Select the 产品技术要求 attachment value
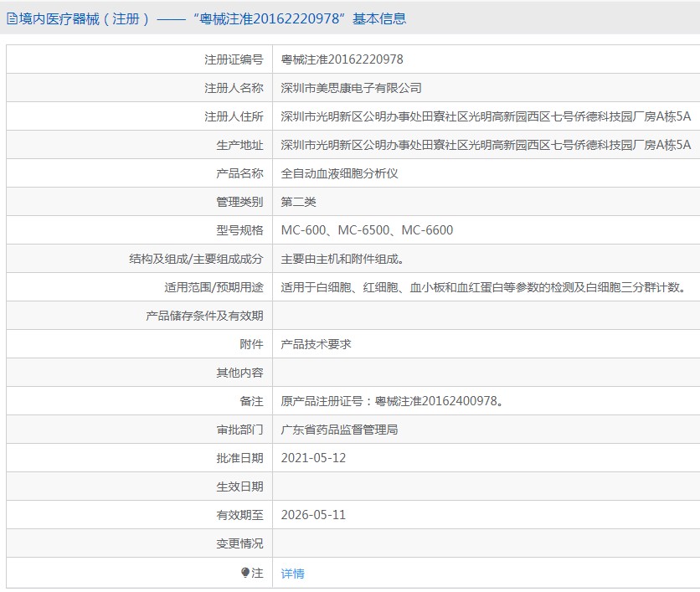This screenshot has width=700, height=592. 316,344
